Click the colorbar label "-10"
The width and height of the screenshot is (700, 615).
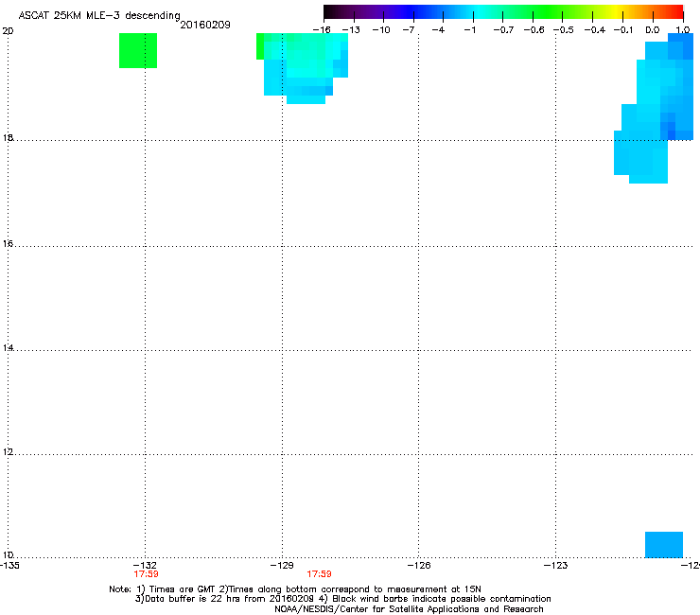381,30
